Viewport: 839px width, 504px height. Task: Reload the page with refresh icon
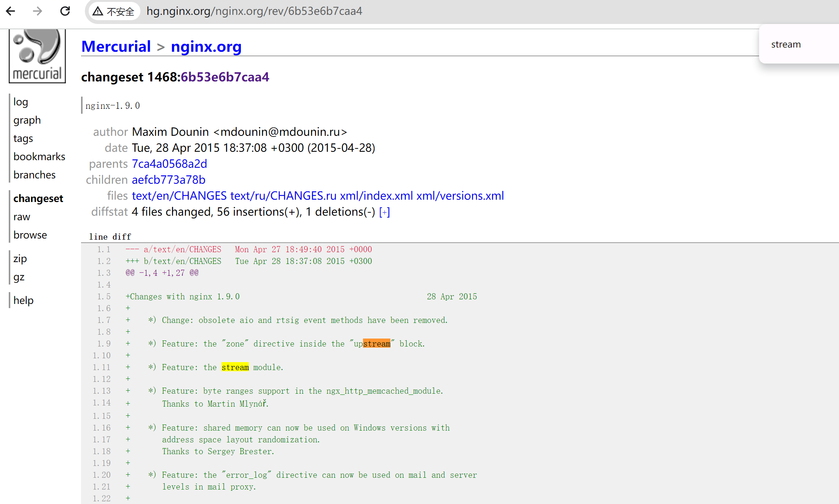coord(65,11)
